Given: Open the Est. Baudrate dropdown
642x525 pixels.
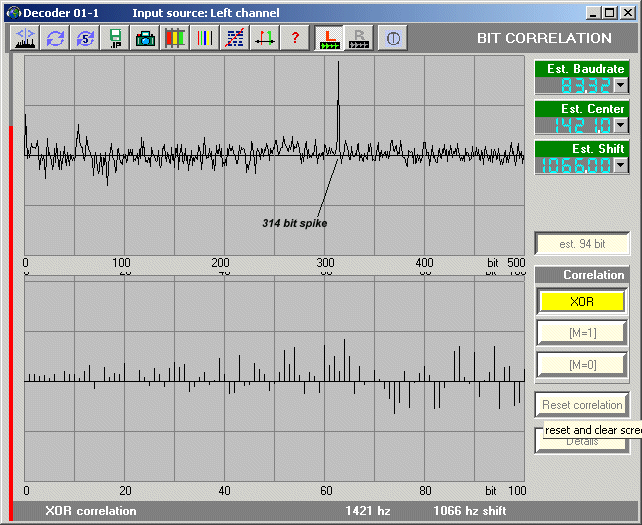Looking at the screenshot, I should click(620, 85).
